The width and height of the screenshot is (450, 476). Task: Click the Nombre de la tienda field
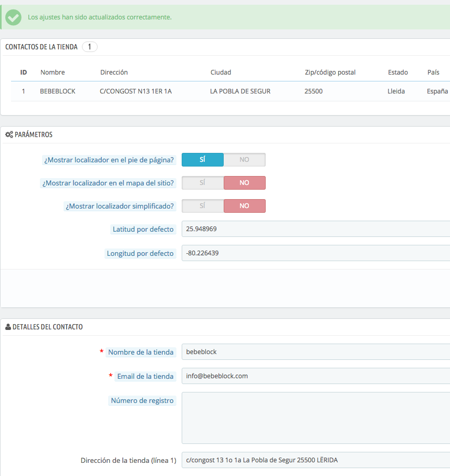[x=316, y=352]
